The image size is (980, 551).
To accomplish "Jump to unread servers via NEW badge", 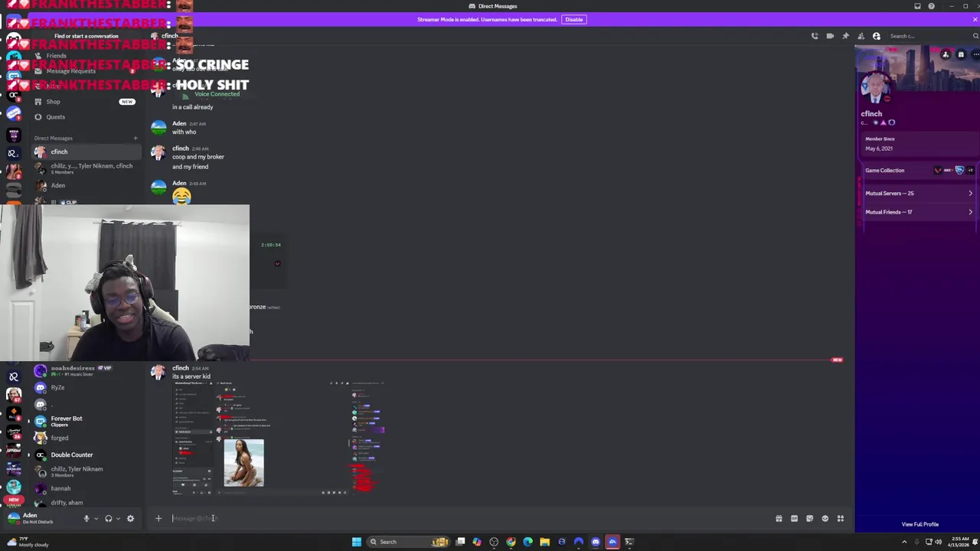I will pos(14,500).
